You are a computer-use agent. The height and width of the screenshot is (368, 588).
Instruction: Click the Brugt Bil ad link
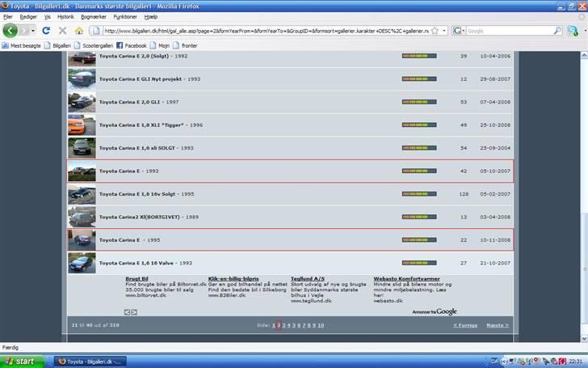[136, 278]
